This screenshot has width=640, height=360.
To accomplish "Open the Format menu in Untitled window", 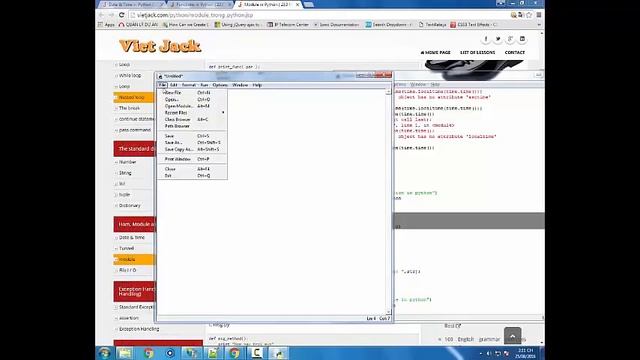I will (x=189, y=85).
